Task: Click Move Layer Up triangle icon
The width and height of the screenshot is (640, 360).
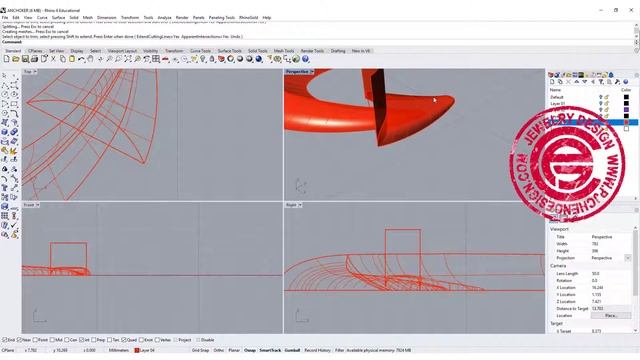Action: (x=576, y=82)
